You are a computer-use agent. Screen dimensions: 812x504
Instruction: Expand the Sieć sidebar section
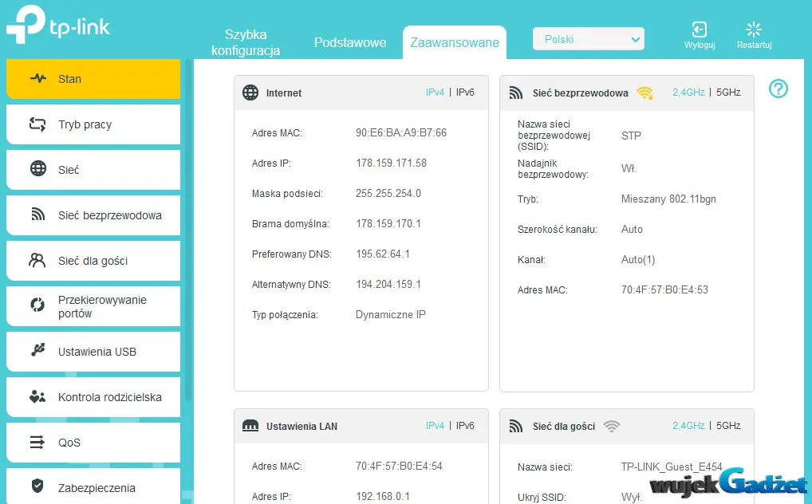coord(93,169)
